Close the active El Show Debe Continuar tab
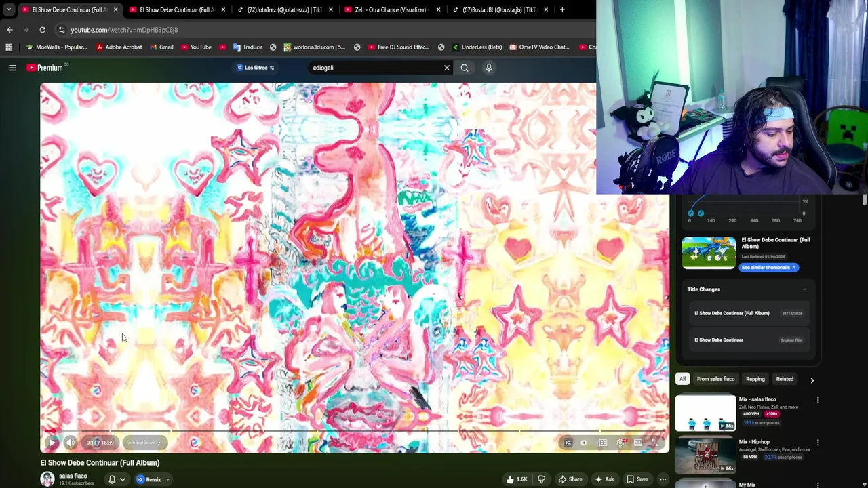 [x=115, y=9]
